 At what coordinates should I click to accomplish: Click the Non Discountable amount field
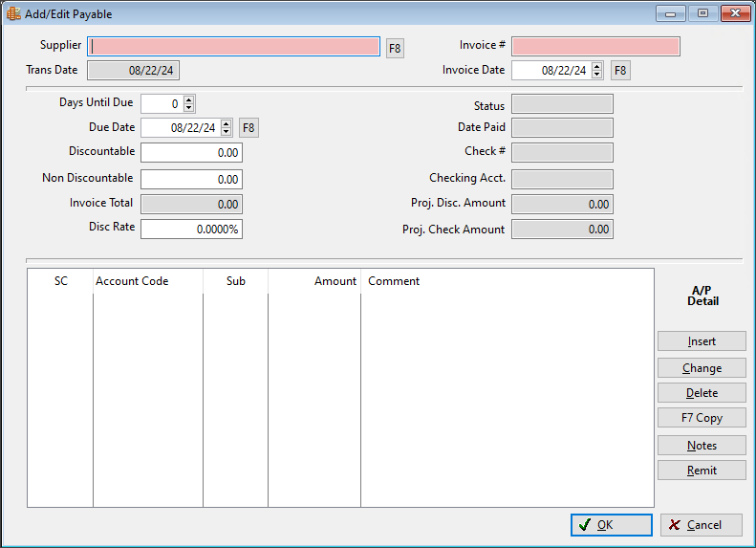pos(191,179)
